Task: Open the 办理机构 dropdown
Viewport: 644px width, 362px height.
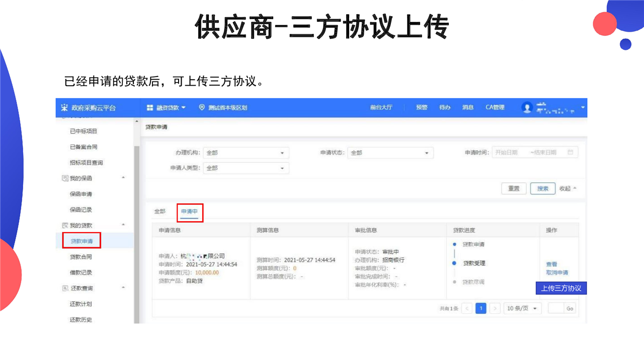Action: tap(246, 153)
